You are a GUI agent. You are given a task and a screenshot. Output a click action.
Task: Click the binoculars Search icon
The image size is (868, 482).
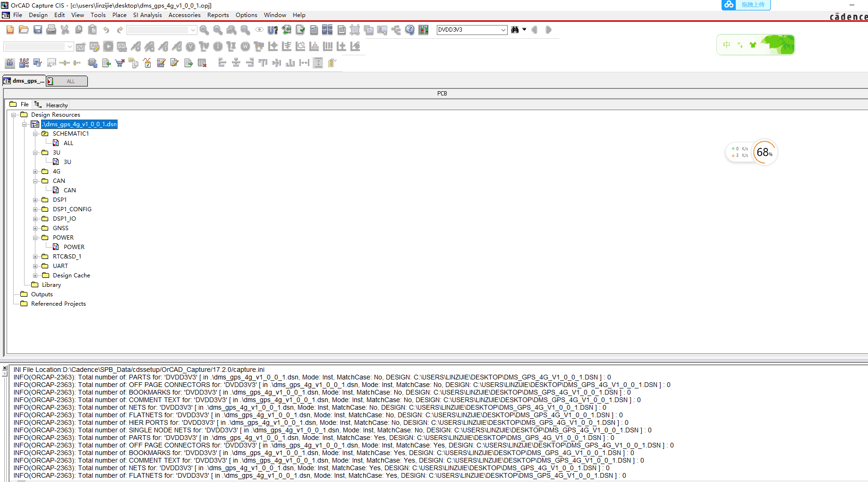(515, 30)
